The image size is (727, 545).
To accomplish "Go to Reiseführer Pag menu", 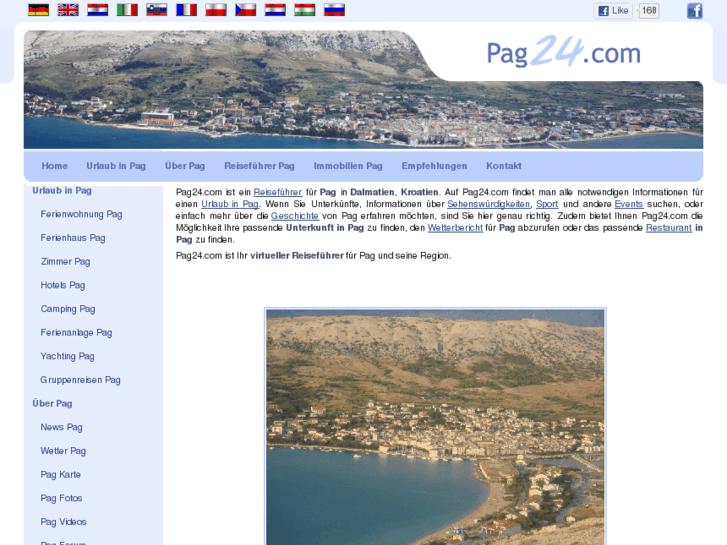I will point(259,166).
